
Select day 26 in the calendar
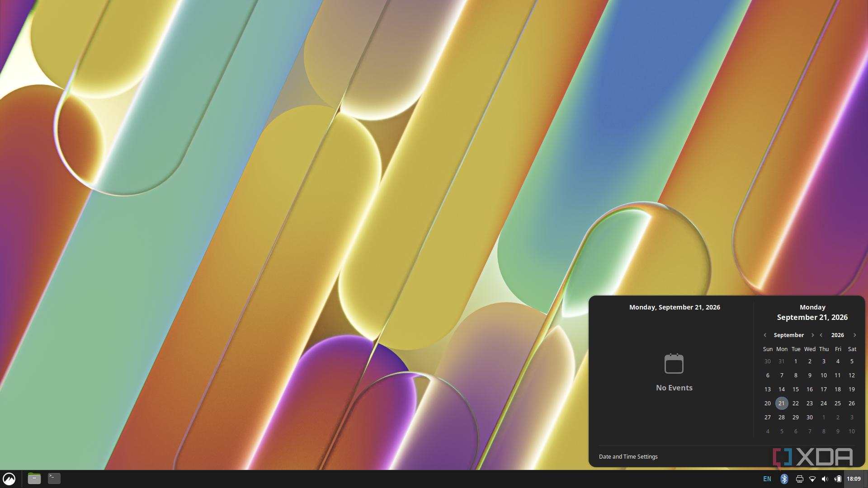pos(852,404)
